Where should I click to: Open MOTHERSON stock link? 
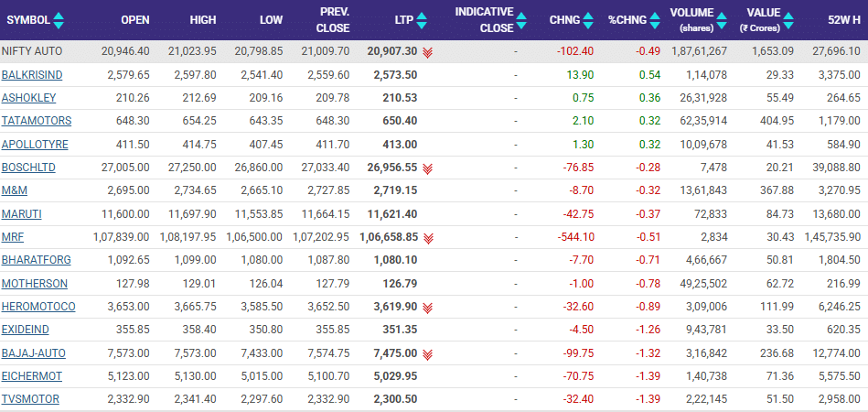tap(35, 284)
